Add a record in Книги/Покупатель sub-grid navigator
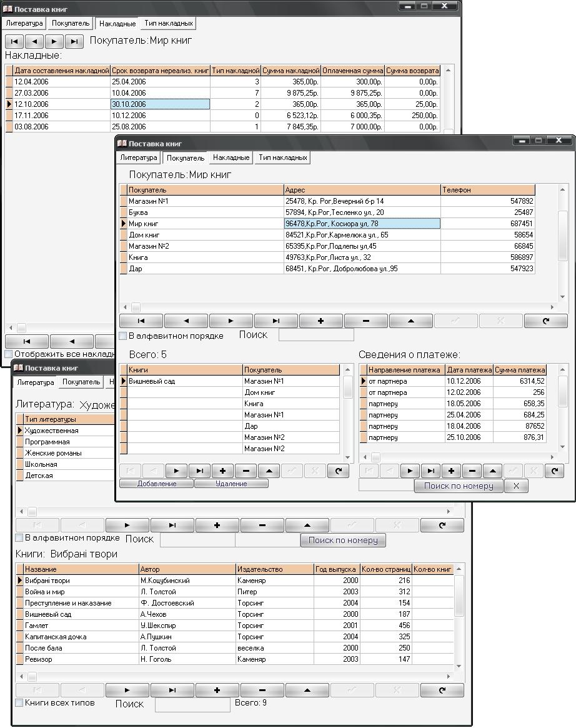This screenshot has width=576, height=728. (x=223, y=471)
